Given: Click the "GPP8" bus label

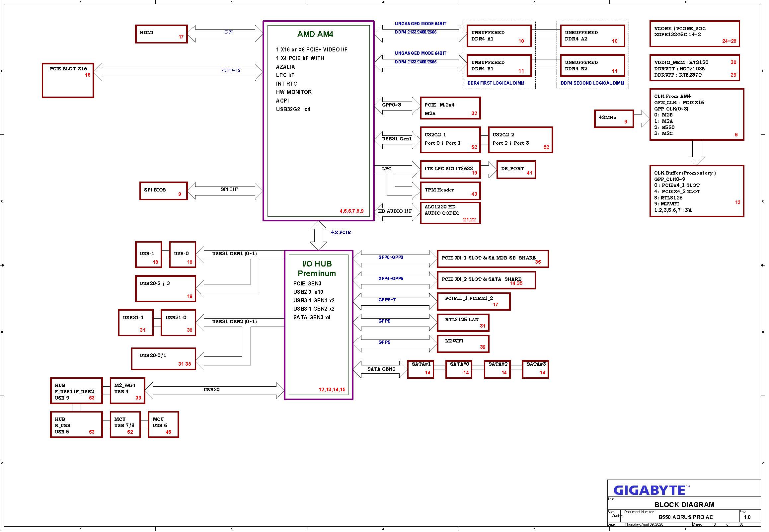Looking at the screenshot, I should 384,321.
